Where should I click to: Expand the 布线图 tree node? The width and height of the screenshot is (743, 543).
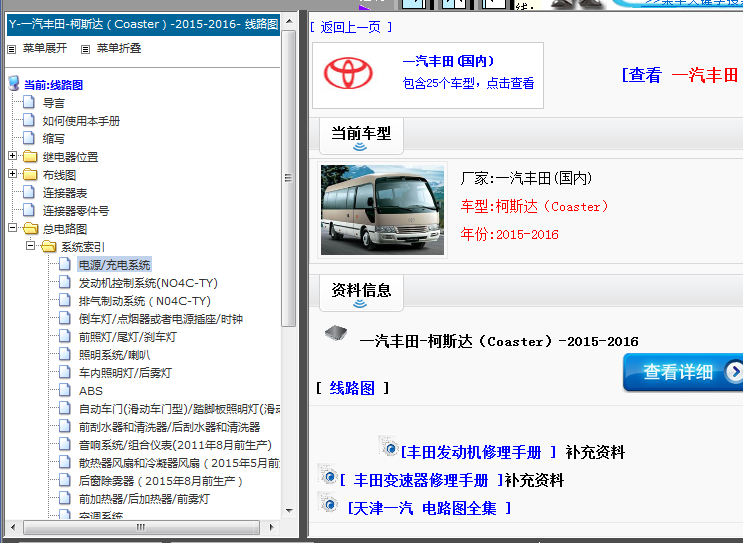pos(13,173)
